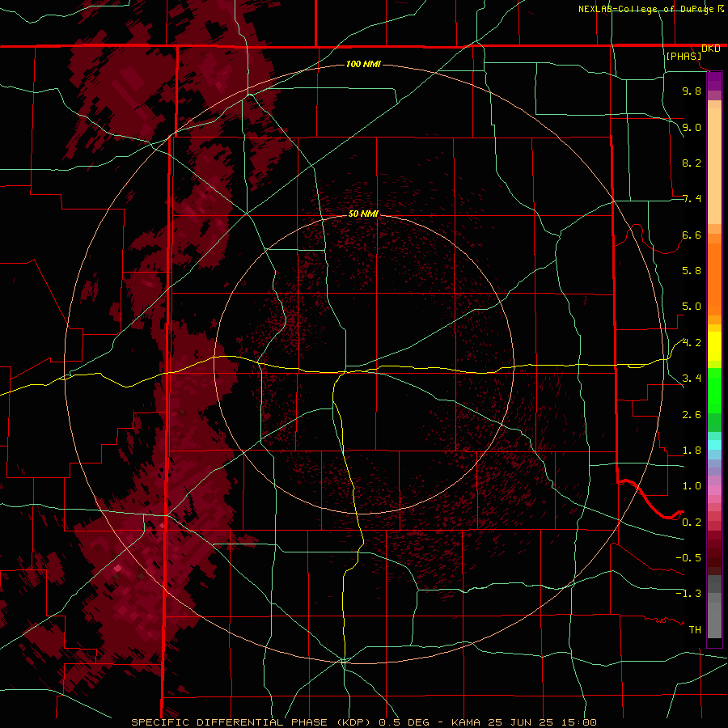Click the 6.6 value on the legend
The width and height of the screenshot is (728, 728).
coord(692,235)
